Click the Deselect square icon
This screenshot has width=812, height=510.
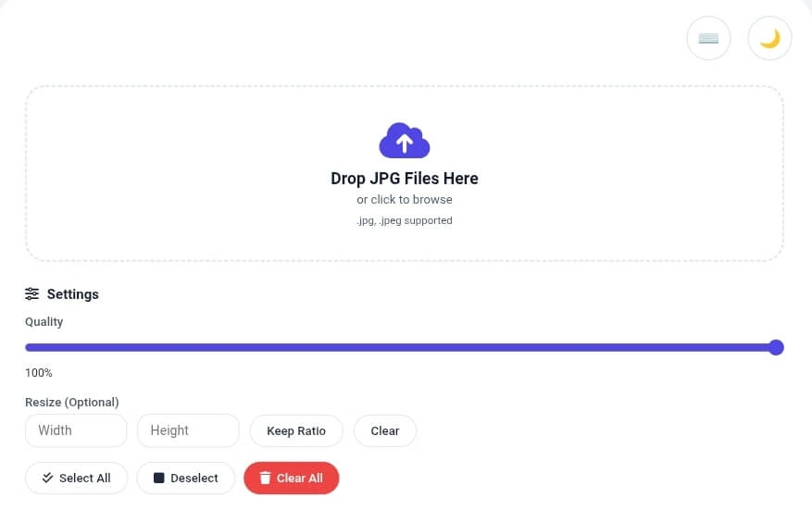pyautogui.click(x=159, y=478)
